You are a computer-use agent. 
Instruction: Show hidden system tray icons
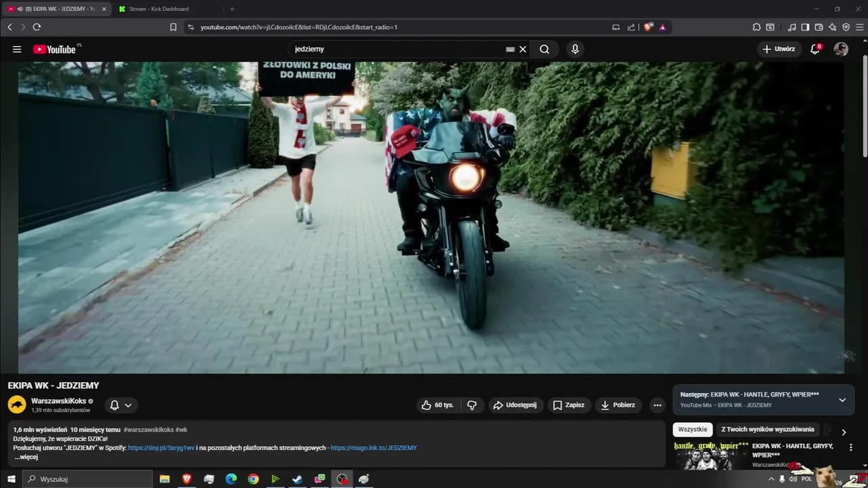tap(770, 479)
